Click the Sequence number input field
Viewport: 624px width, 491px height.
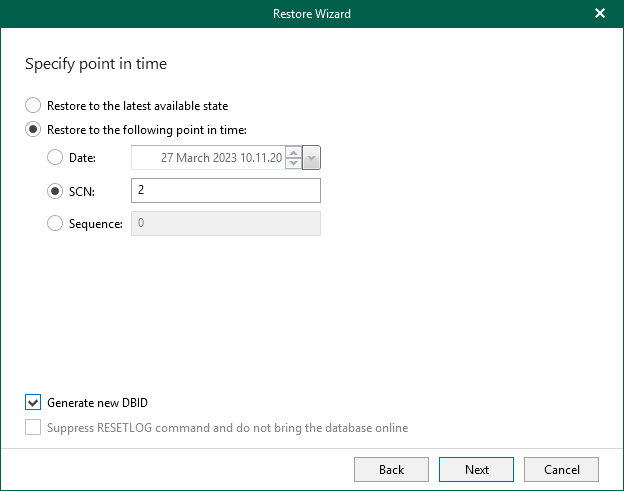click(x=225, y=224)
